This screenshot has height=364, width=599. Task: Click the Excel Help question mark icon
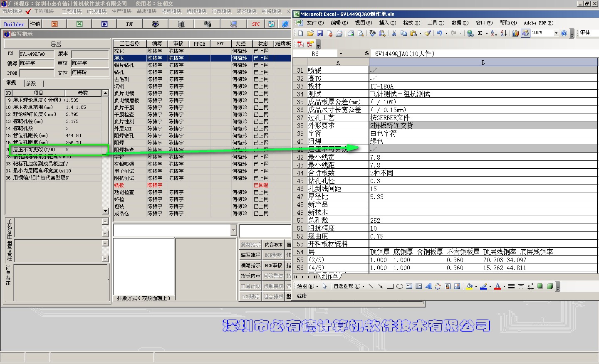(564, 33)
